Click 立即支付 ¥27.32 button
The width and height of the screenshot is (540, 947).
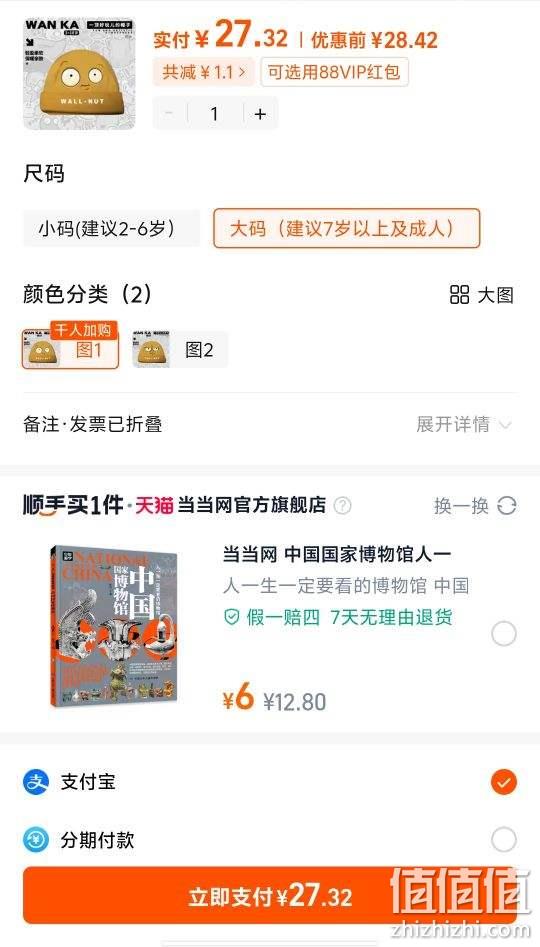(x=270, y=896)
